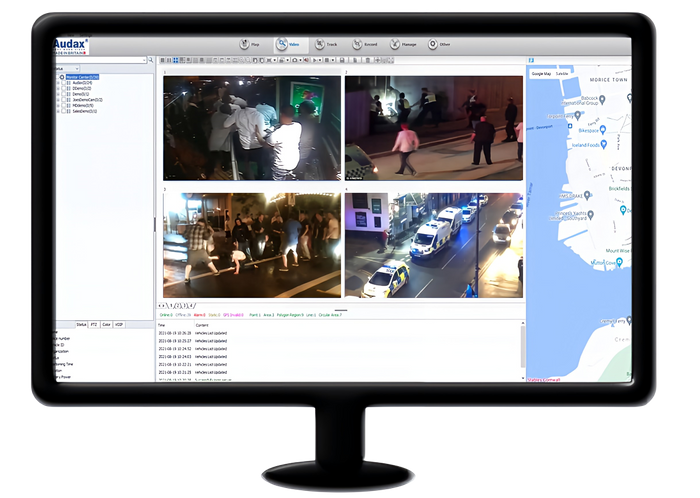Click the Polygon Region count label
This screenshot has height=498, width=700.
290,315
